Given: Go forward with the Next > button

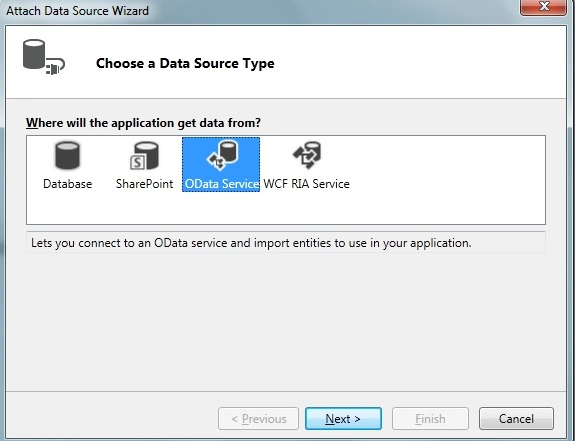Looking at the screenshot, I should pyautogui.click(x=343, y=418).
